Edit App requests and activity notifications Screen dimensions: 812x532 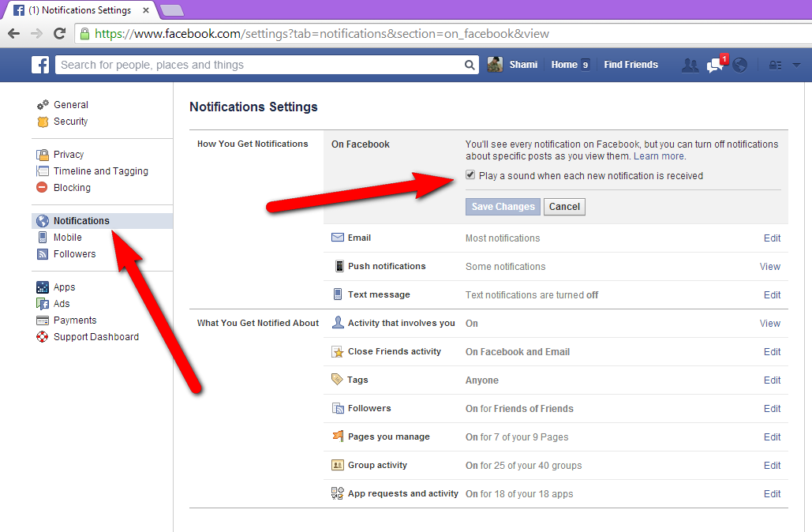tap(772, 495)
